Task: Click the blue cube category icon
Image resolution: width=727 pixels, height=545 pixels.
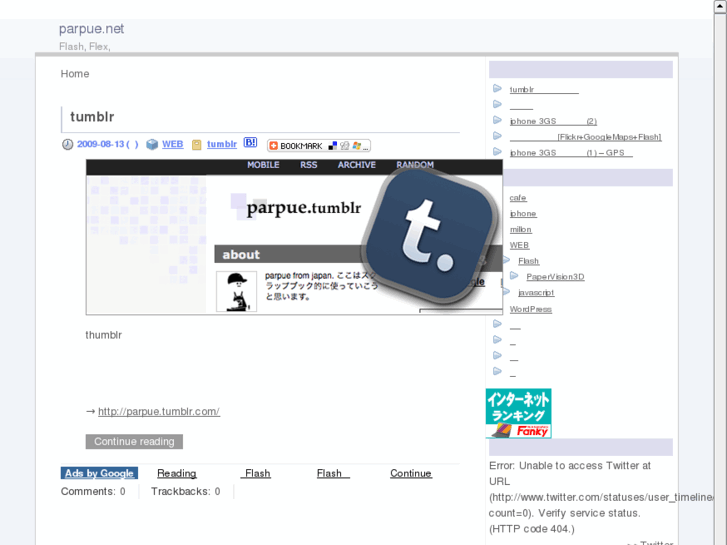Action: coord(152,145)
